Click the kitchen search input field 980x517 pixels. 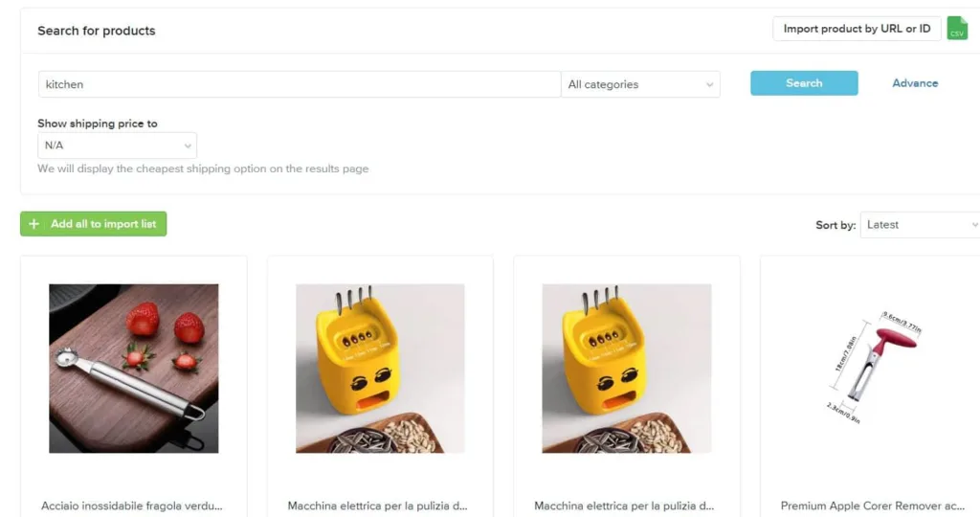pos(300,84)
